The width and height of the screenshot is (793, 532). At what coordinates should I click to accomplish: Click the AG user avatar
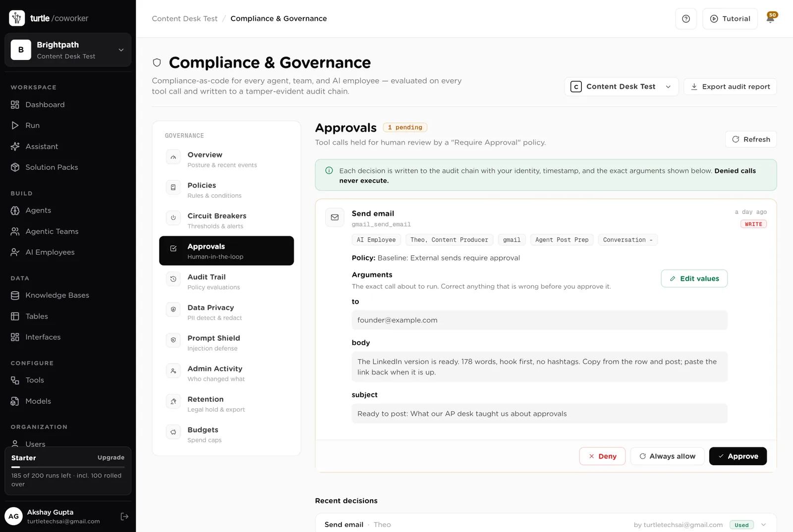tap(13, 516)
